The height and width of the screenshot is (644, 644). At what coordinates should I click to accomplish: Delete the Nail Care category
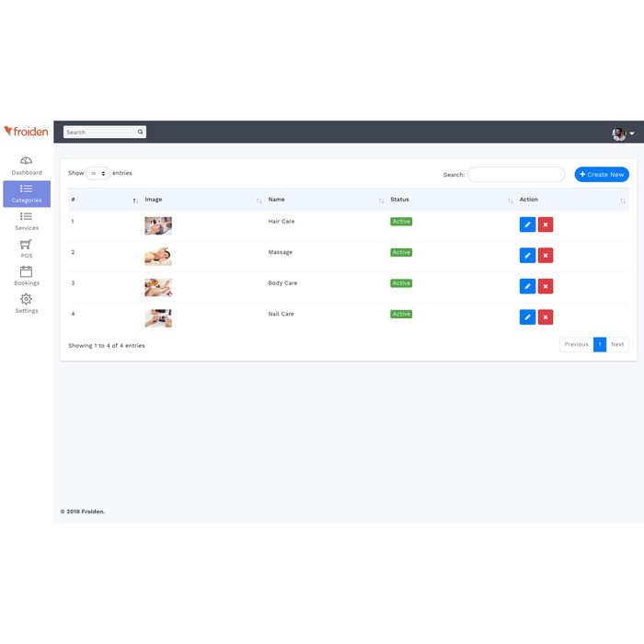point(546,317)
